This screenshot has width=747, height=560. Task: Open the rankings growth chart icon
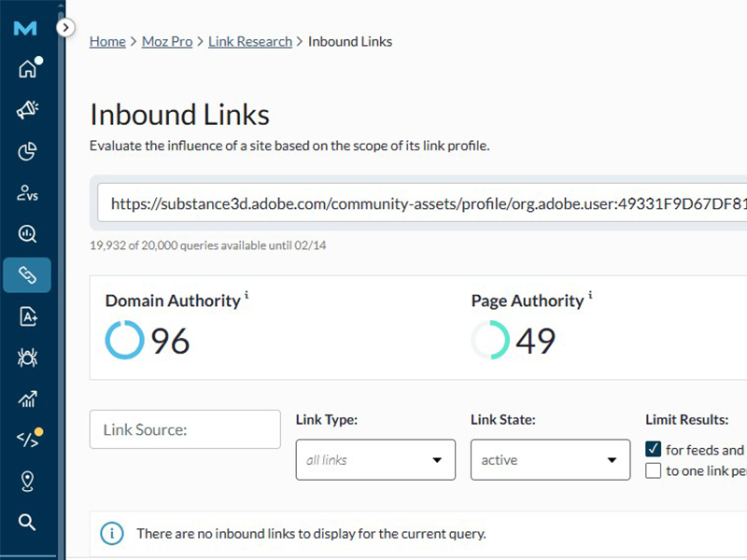[27, 399]
